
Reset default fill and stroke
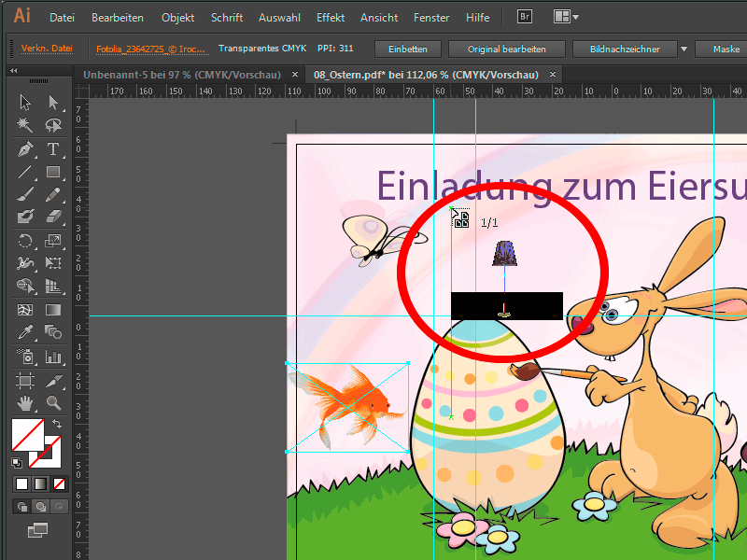pos(17,462)
